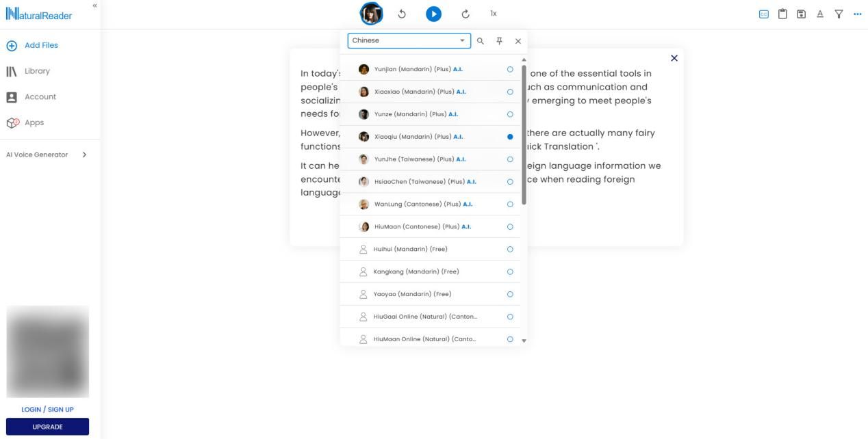
Task: Play the text with blue play button
Action: point(434,14)
